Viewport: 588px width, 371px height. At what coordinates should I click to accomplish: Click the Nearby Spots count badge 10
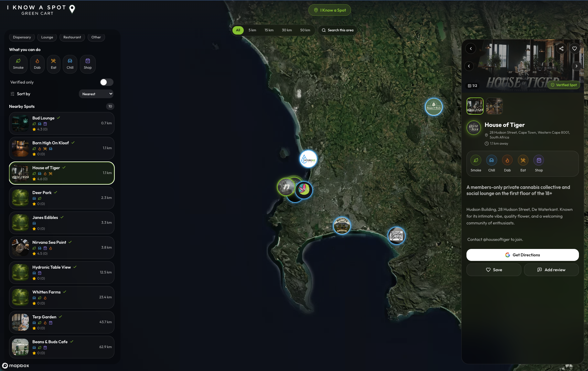pos(110,106)
